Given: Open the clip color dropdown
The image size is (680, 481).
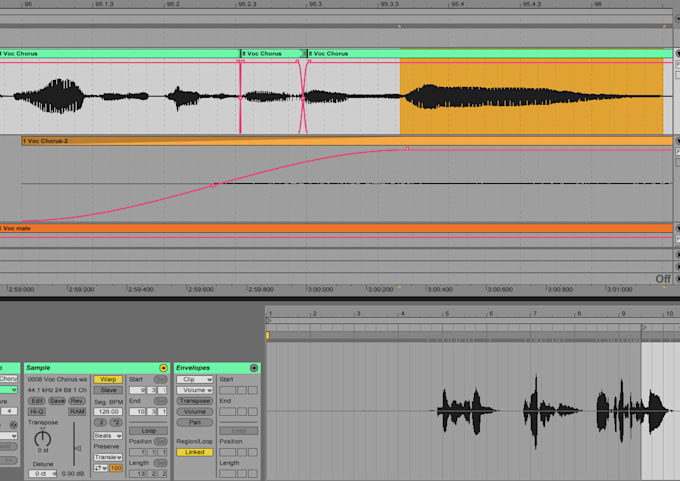Looking at the screenshot, I should [x=8, y=389].
